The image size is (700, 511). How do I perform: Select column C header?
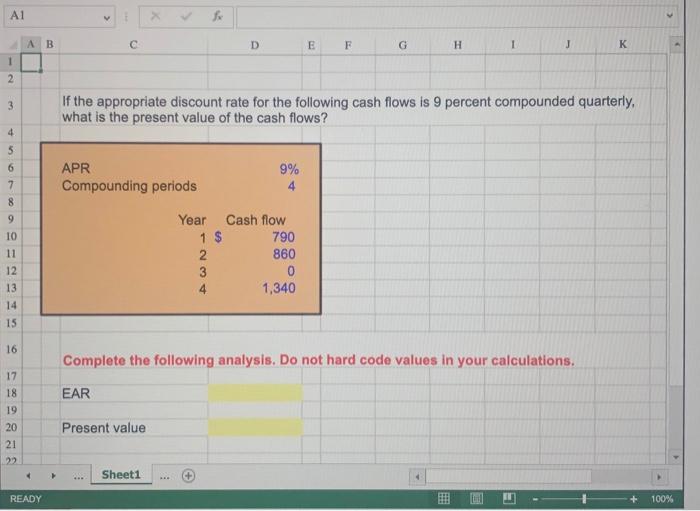(133, 45)
